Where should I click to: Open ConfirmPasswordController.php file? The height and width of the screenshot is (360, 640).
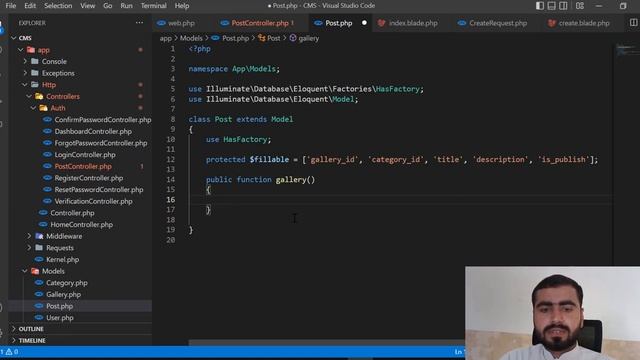point(102,120)
